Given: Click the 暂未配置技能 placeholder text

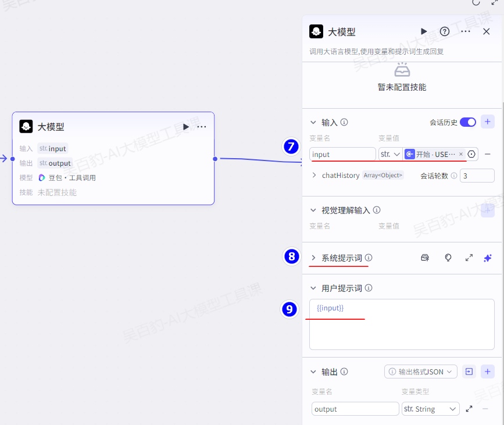Looking at the screenshot, I should [402, 87].
